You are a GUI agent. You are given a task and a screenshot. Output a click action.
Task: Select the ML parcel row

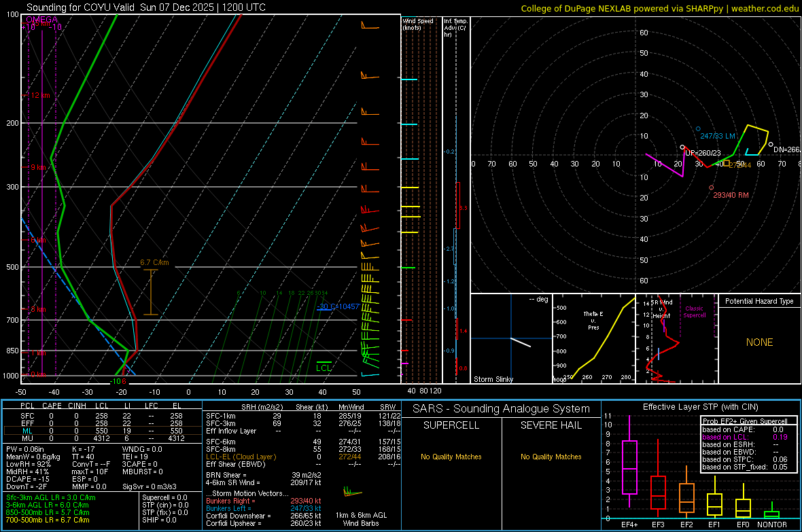click(x=101, y=431)
